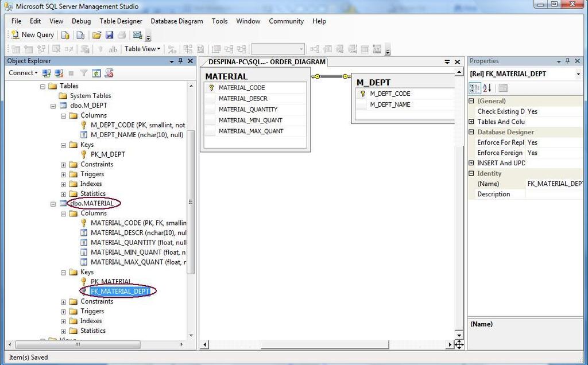Image resolution: width=588 pixels, height=365 pixels.
Task: Click the New Table diagram icon
Action: point(16,49)
